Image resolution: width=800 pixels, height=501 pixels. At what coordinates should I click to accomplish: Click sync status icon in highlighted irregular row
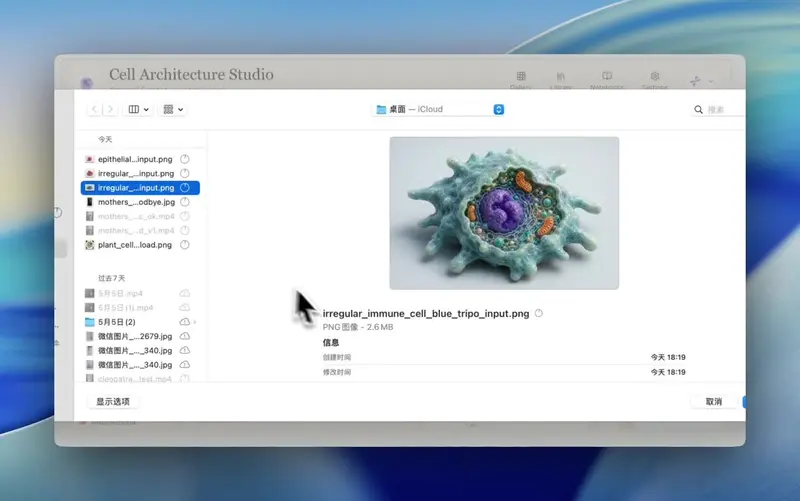tap(185, 188)
